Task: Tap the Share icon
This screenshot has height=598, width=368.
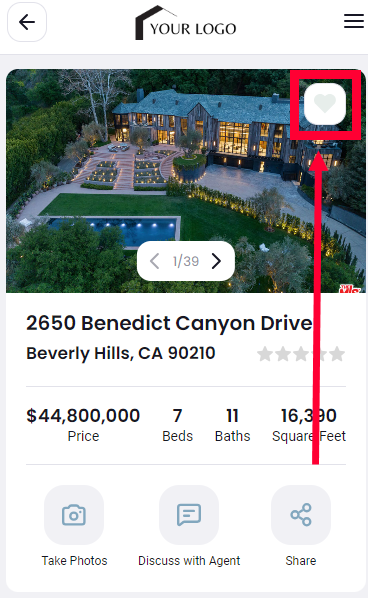Action: pos(301,515)
